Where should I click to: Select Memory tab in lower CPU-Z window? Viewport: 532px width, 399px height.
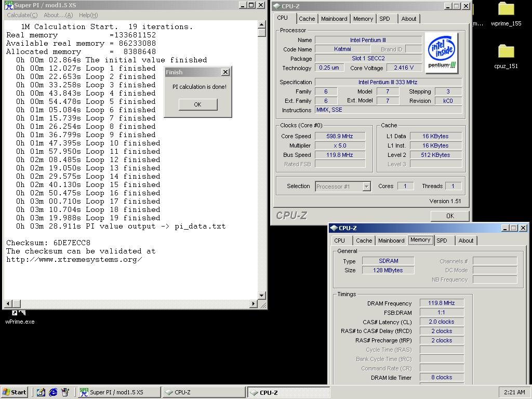[420, 240]
